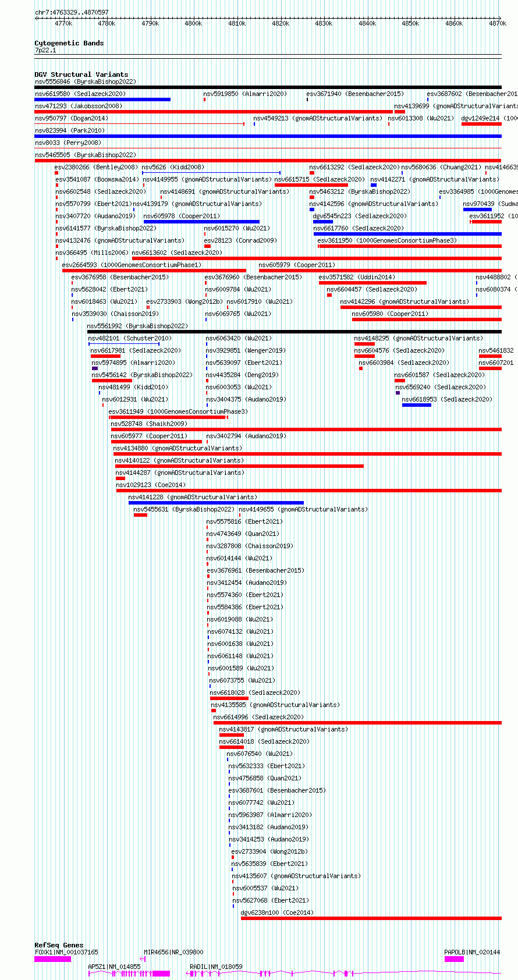Viewport: 518px width, 980px height.
Task: Click nsv4743649 (Quan2021) label
Action: [x=243, y=534]
